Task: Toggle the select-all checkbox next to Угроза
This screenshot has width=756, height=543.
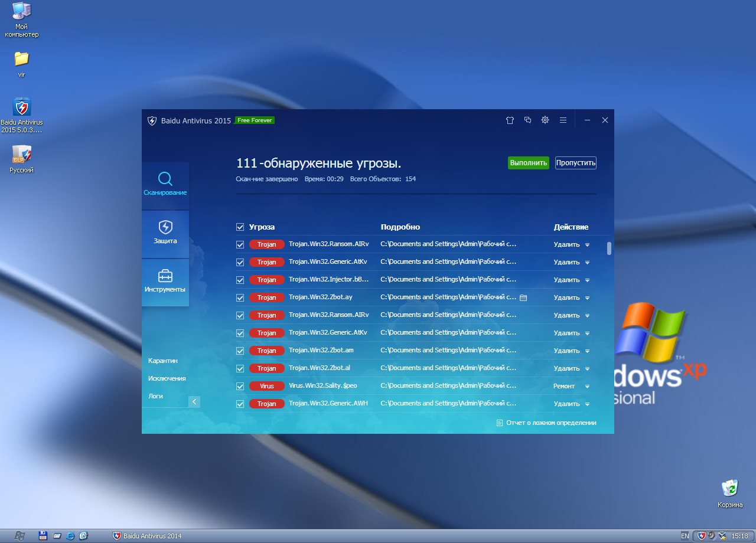Action: click(x=240, y=227)
